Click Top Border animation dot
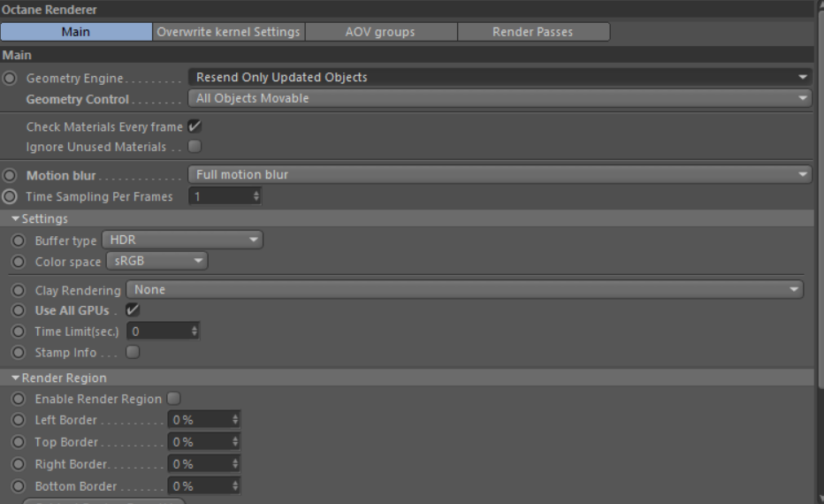 (x=19, y=442)
